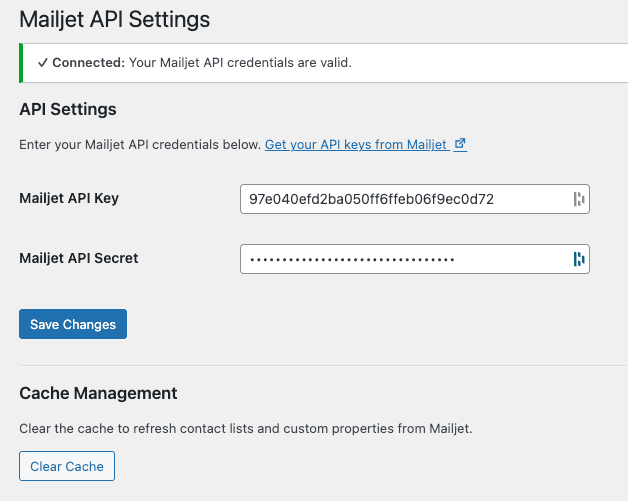This screenshot has width=628, height=501.
Task: Click the Mailjet API Key label
Action: pos(69,198)
